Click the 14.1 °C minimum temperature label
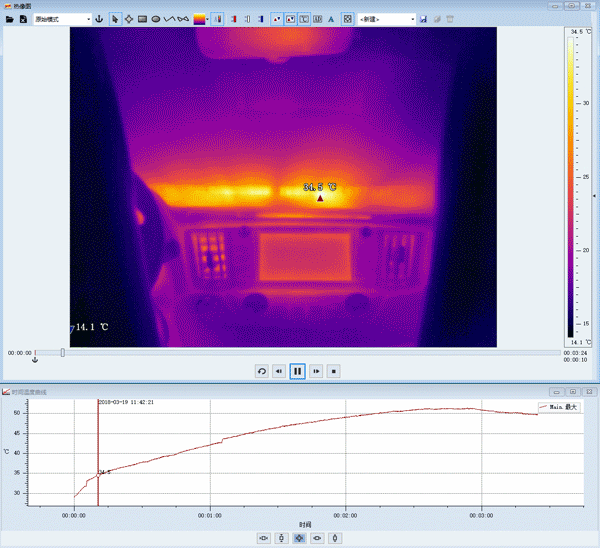600x548 pixels. point(92,327)
